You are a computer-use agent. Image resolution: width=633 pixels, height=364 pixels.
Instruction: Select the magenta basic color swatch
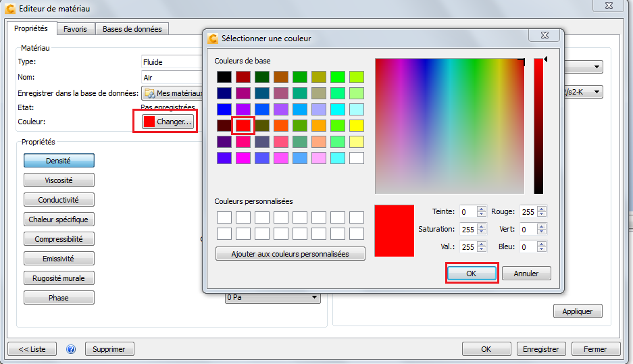pyautogui.click(x=243, y=158)
